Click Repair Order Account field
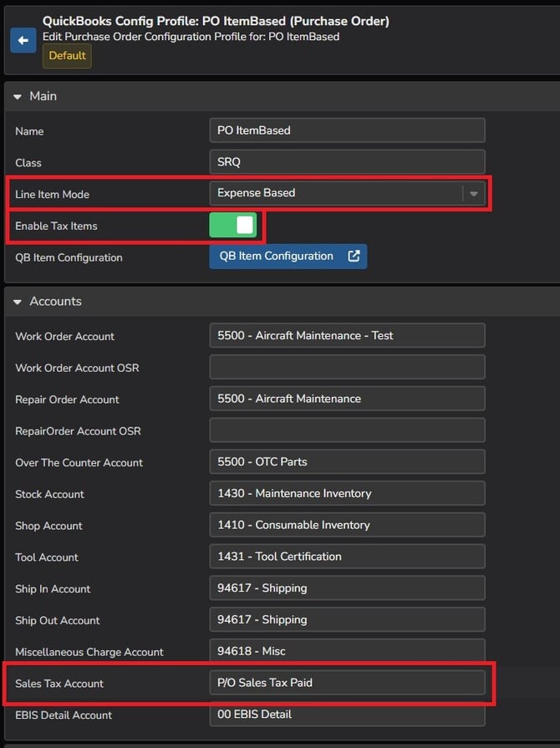 [347, 399]
